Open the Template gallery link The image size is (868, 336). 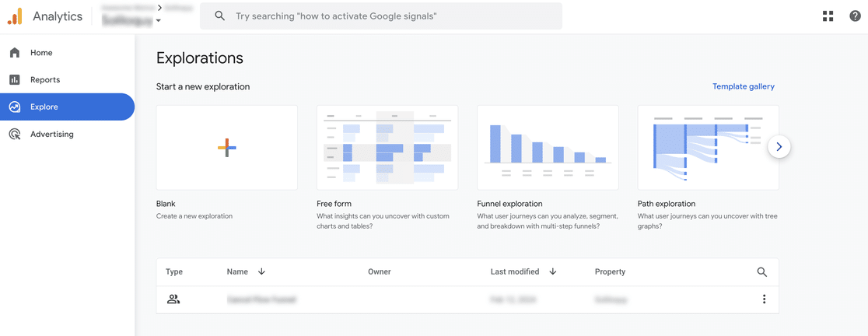click(744, 86)
